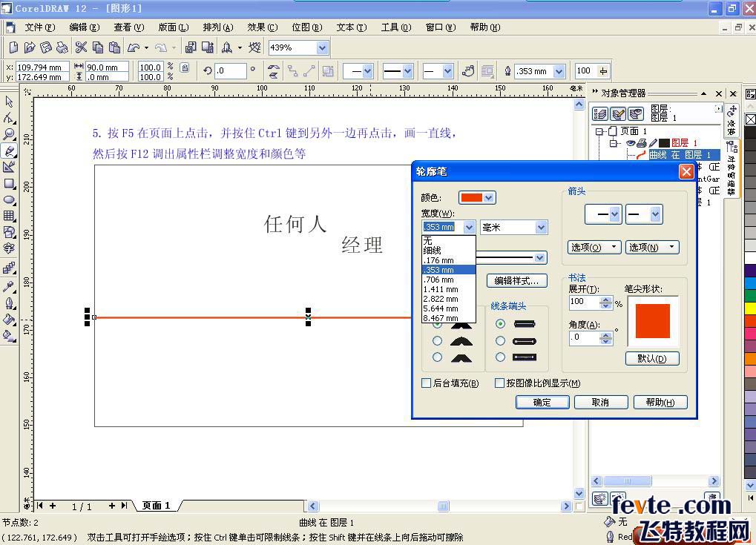Select the Zoom magnifier tool

point(9,134)
